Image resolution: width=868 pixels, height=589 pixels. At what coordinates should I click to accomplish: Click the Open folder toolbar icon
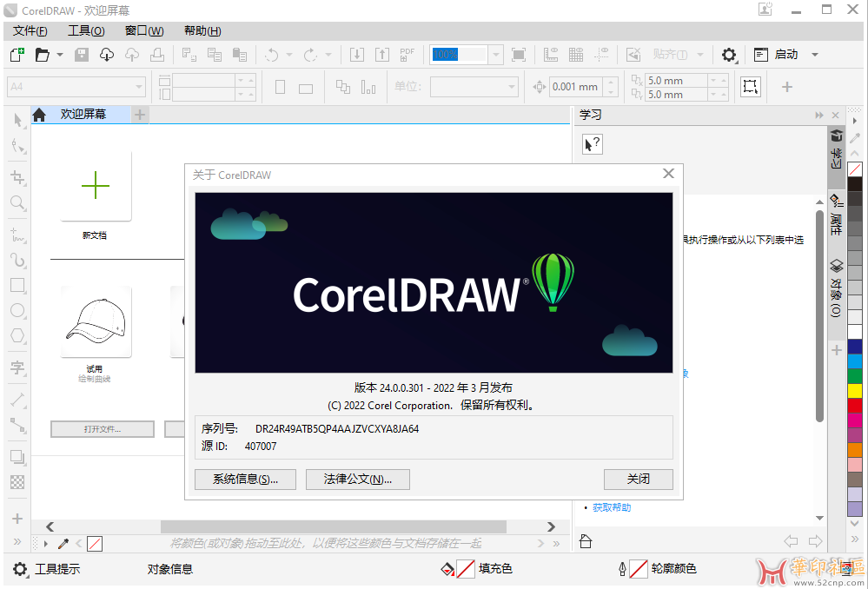pos(42,54)
